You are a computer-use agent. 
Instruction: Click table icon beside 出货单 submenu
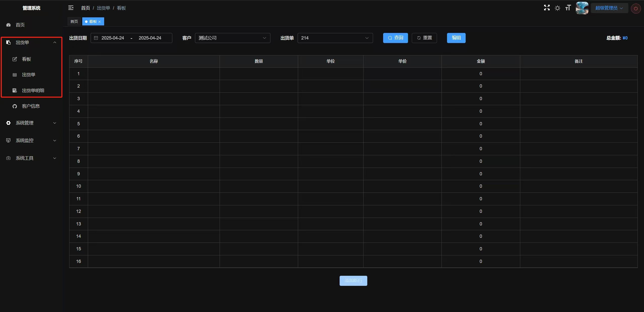(15, 75)
